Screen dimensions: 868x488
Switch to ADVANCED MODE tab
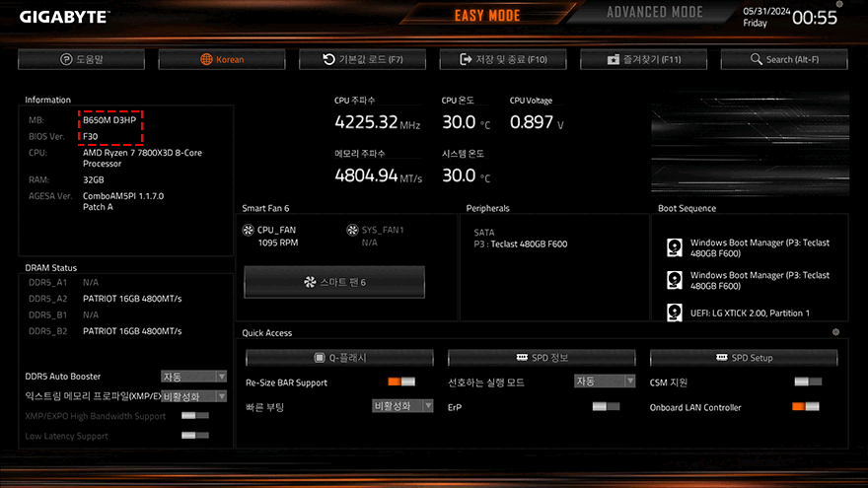(654, 12)
